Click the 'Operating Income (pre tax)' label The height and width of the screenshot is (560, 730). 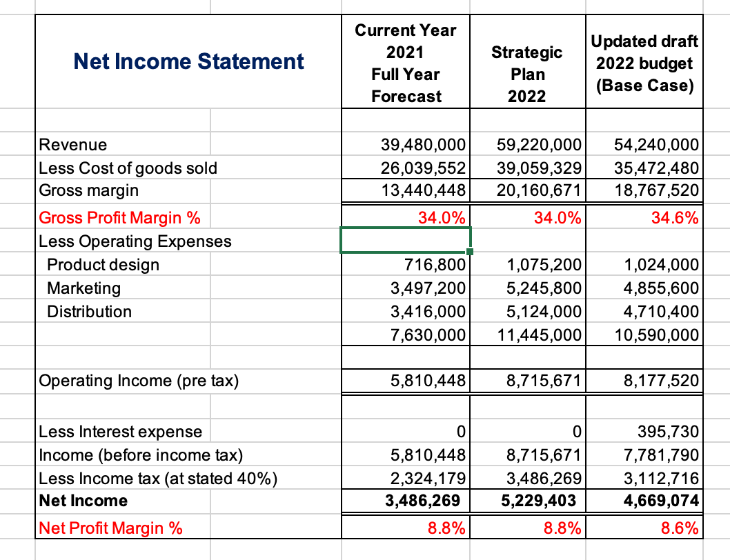[139, 381]
